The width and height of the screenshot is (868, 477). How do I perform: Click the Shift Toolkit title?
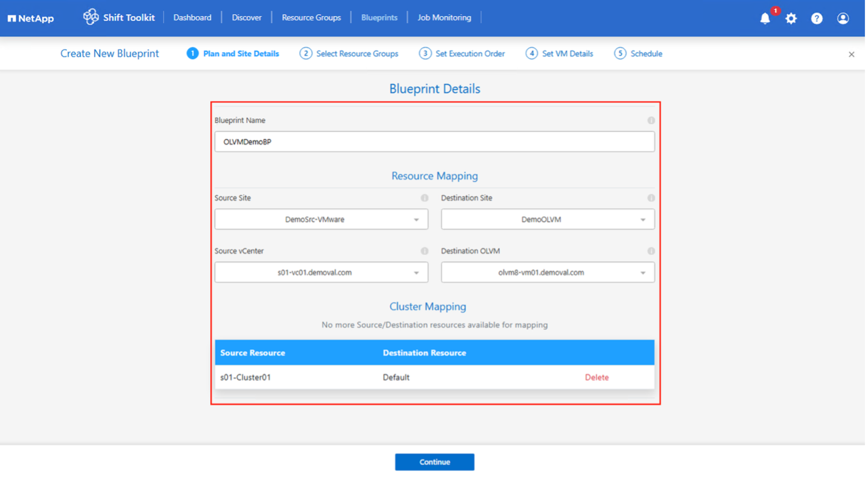pos(129,18)
